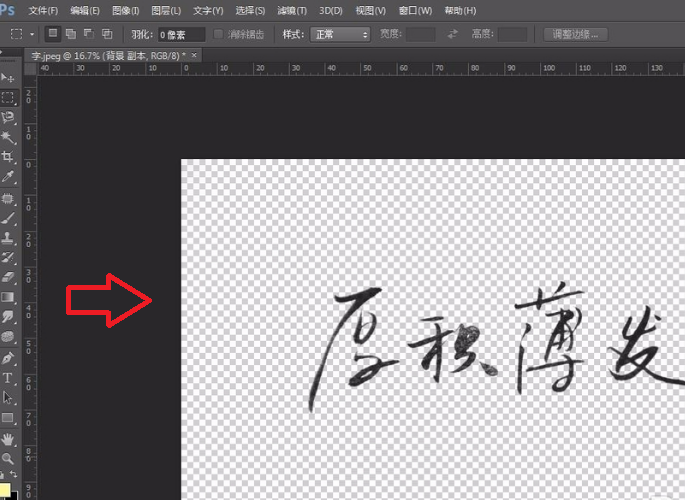Screen dimensions: 685x500
Task: Select the Zoom tool
Action: point(8,458)
